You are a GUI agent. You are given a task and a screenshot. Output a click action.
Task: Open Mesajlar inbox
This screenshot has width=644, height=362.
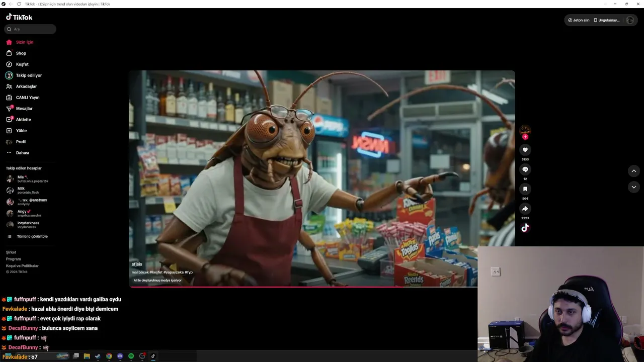point(20,109)
